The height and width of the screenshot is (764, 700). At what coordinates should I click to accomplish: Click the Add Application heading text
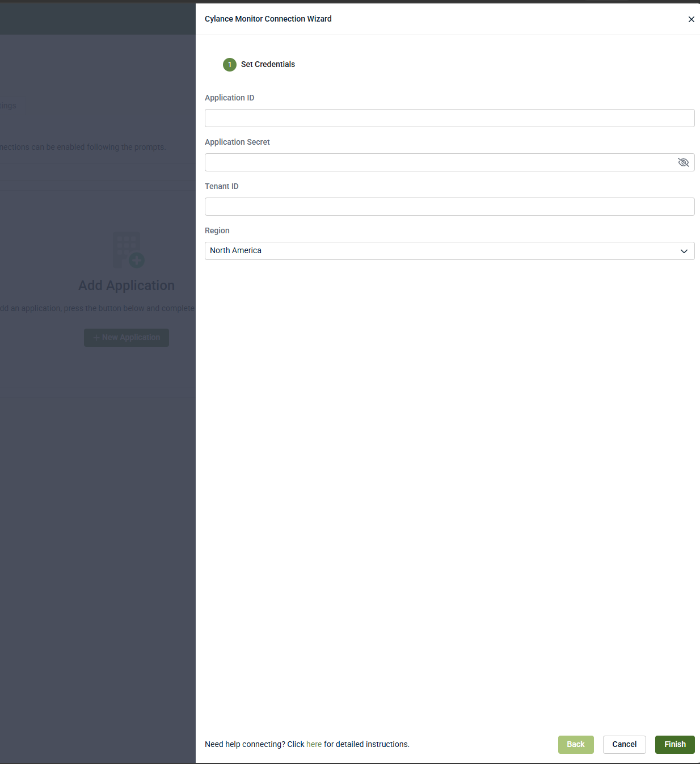pyautogui.click(x=126, y=286)
